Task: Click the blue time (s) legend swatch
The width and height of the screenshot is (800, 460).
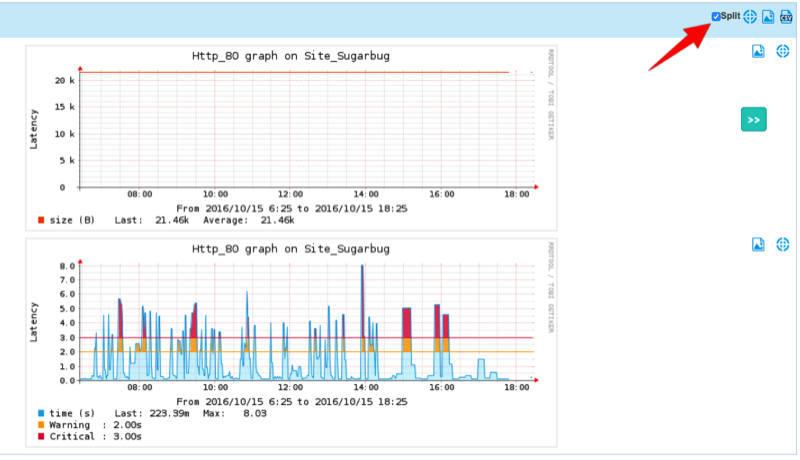Action: click(41, 413)
